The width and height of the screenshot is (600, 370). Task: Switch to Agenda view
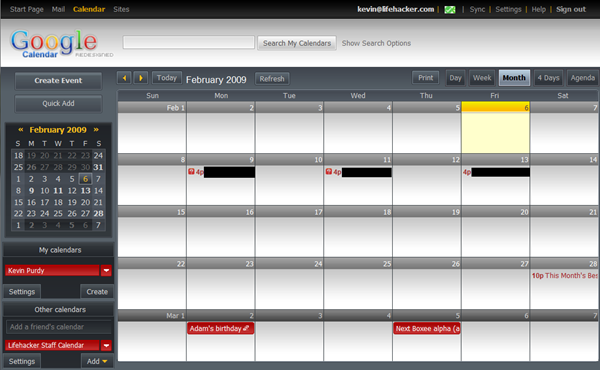(x=582, y=78)
